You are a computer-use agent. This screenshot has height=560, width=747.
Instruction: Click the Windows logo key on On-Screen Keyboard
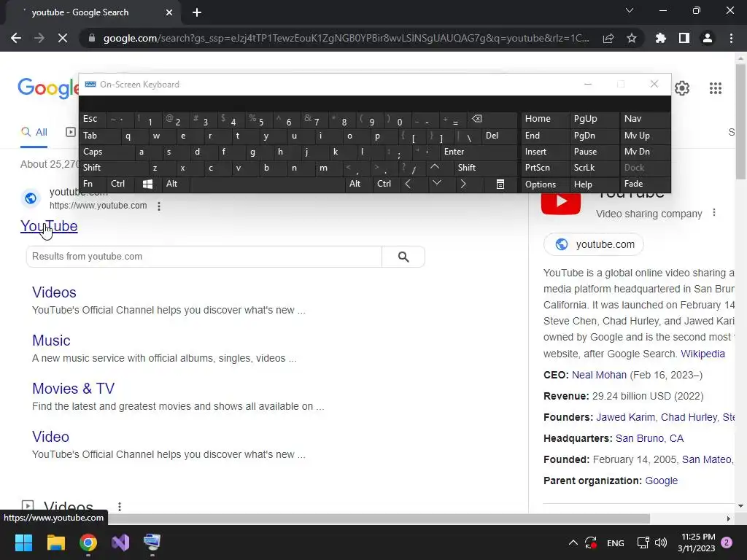[x=147, y=184]
